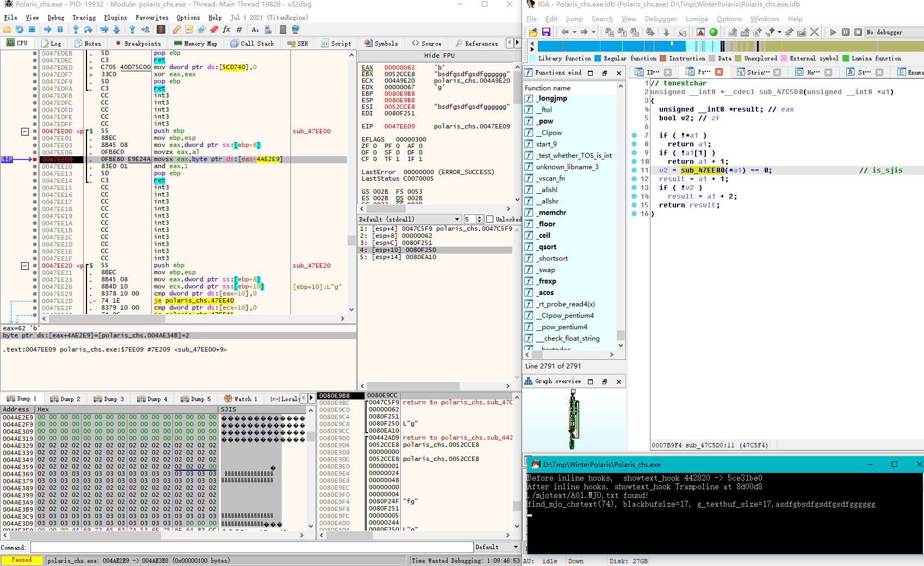The height and width of the screenshot is (566, 924).
Task: Close the Pseudocode tab in IDA
Action: pyautogui.click(x=719, y=72)
